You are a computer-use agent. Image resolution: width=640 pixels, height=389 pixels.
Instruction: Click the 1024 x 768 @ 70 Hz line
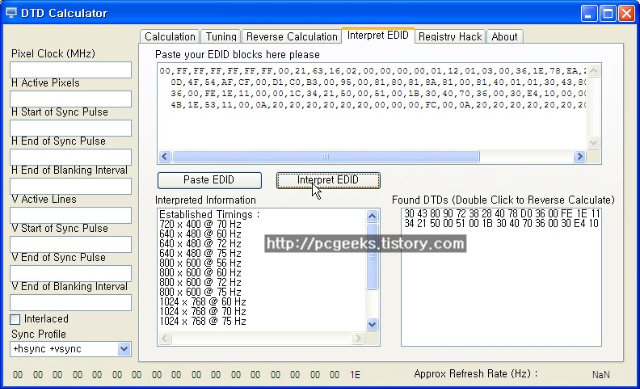203,312
